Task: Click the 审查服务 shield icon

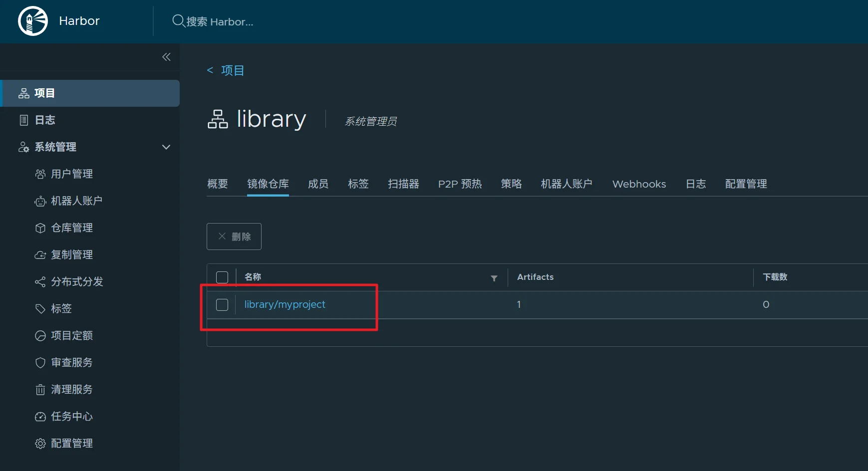Action: point(40,363)
